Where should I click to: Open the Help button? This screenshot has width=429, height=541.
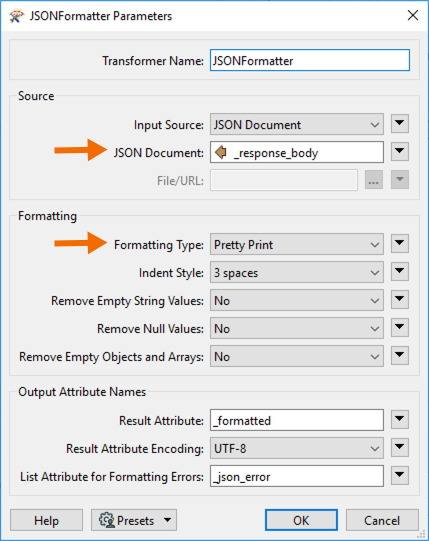tap(46, 520)
